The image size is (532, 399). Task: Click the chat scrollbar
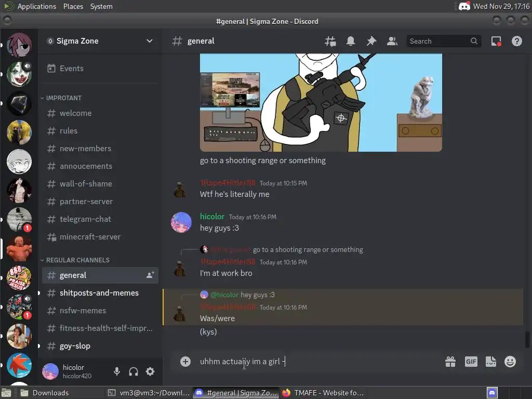pos(527,340)
